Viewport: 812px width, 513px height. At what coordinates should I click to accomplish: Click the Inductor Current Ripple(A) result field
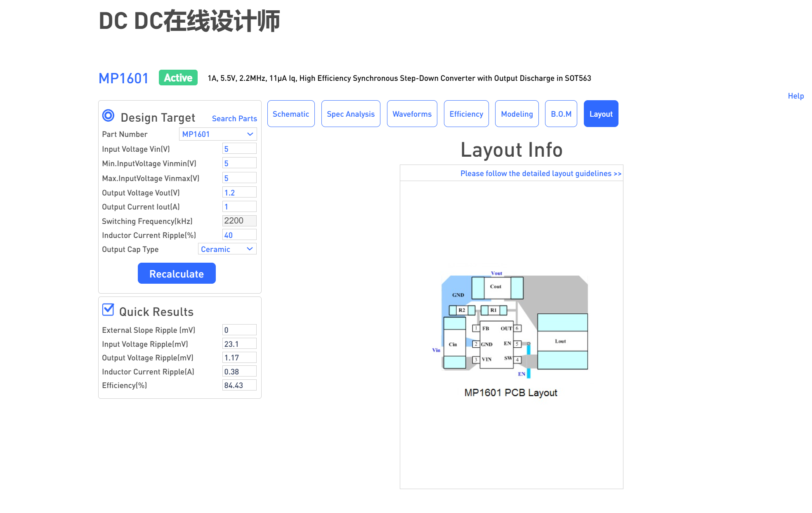(x=239, y=372)
